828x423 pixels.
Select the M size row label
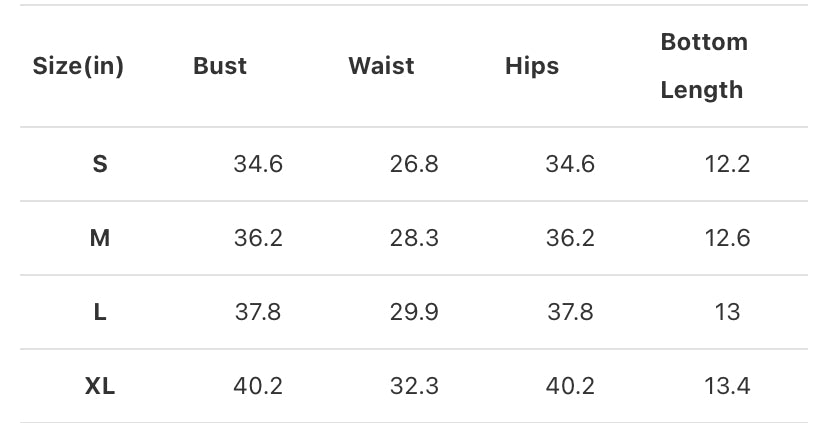click(x=100, y=238)
